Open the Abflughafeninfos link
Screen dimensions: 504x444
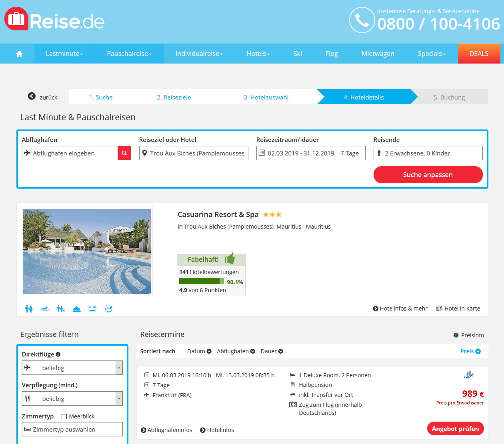pos(166,430)
